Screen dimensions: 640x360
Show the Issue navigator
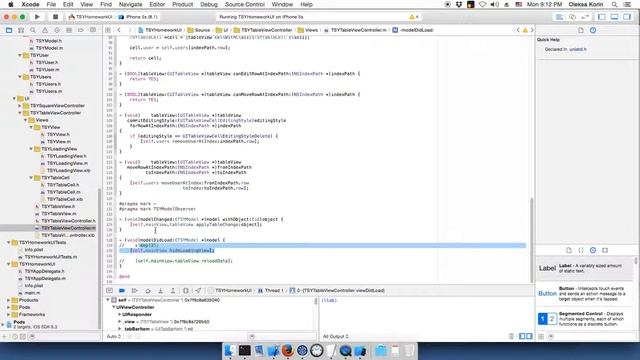(x=45, y=30)
